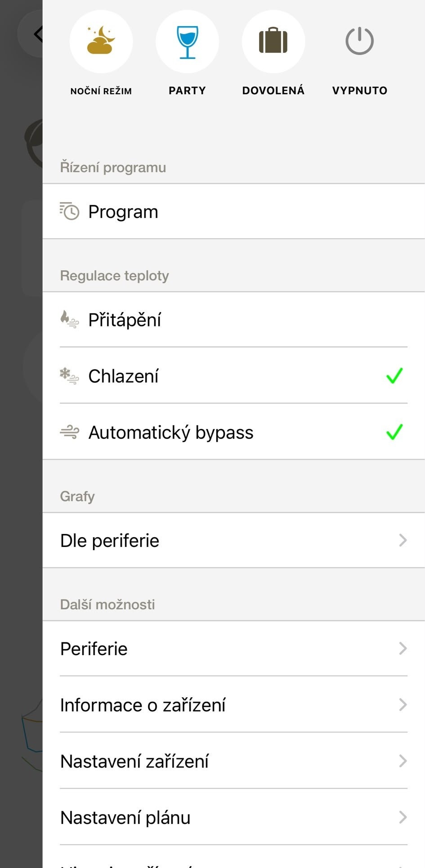This screenshot has width=425, height=868.
Task: Expand Dle periferie chevron arrow
Action: pos(403,540)
